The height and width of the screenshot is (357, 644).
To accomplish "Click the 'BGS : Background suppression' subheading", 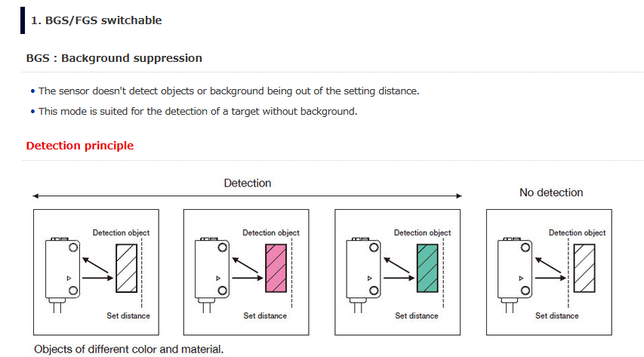I will (114, 58).
